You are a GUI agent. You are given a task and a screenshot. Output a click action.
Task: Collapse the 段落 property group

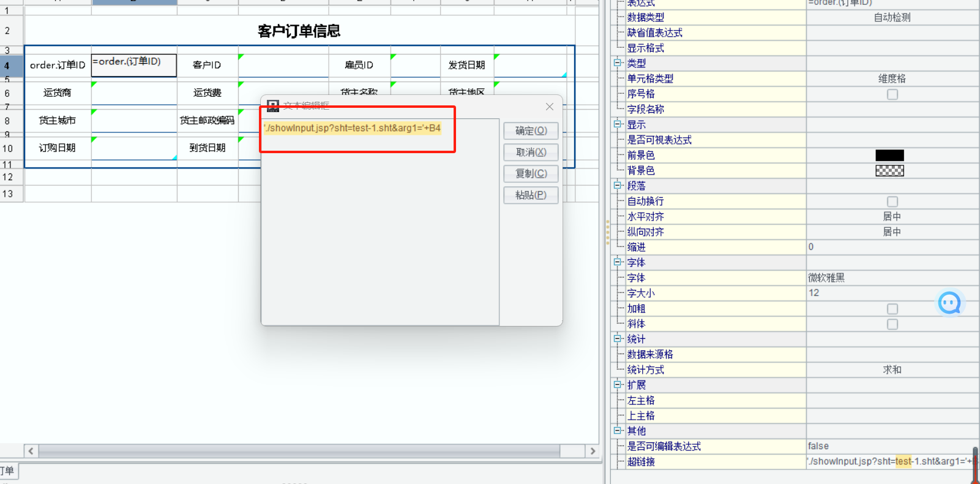tap(618, 185)
